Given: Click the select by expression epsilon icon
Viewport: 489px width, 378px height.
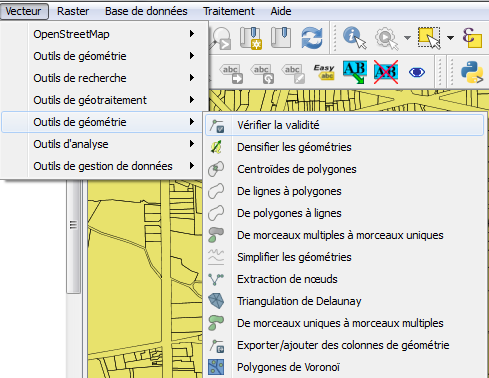Looking at the screenshot, I should pyautogui.click(x=472, y=37).
